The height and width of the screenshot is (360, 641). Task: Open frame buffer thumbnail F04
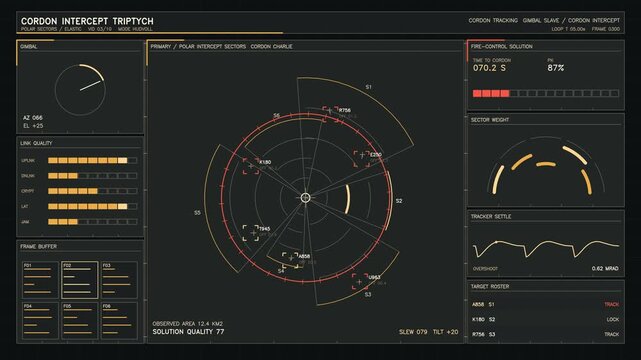(40, 321)
